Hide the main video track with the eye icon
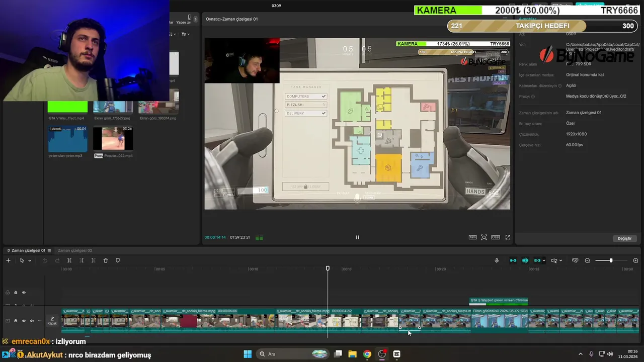Viewport: 644px width, 362px height. pos(24,321)
